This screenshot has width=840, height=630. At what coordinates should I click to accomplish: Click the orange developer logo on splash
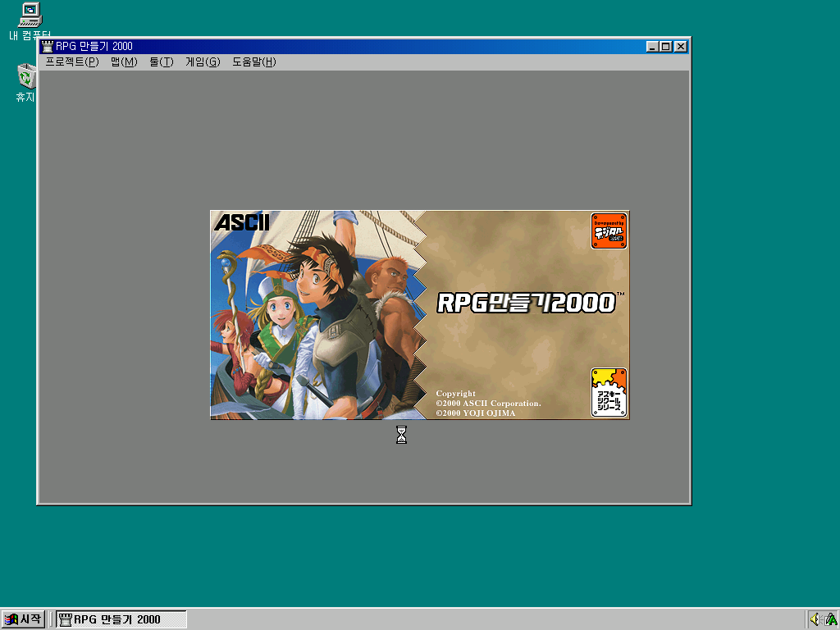609,231
